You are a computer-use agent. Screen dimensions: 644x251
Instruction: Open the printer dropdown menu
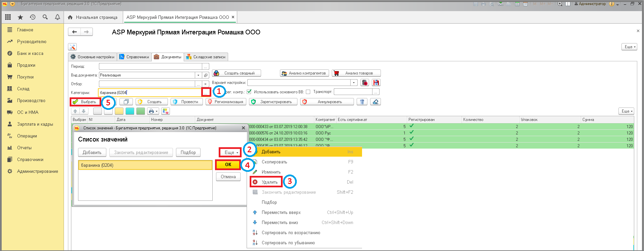point(153,111)
